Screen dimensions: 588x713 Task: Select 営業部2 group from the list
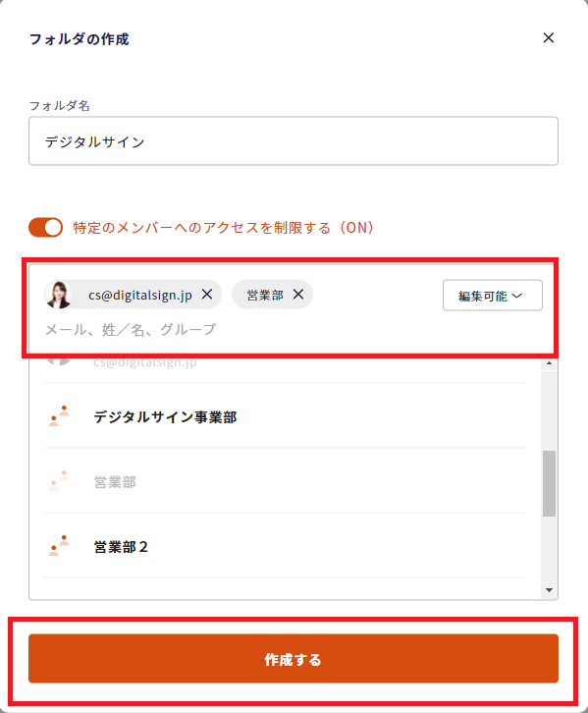coord(285,546)
